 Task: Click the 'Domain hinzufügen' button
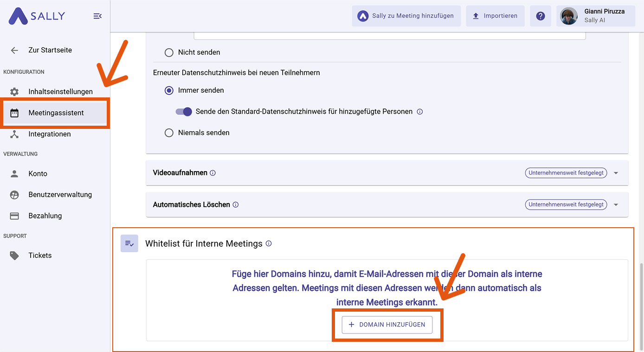(387, 325)
